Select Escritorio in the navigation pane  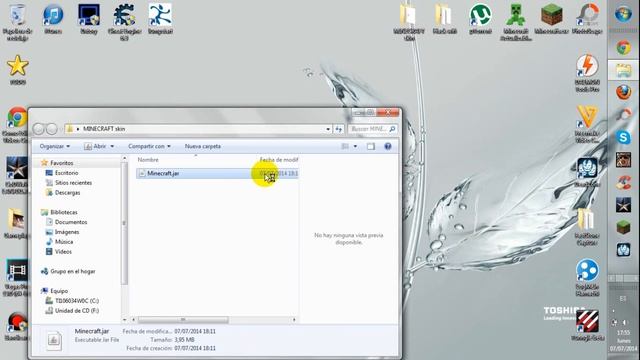pyautogui.click(x=66, y=173)
